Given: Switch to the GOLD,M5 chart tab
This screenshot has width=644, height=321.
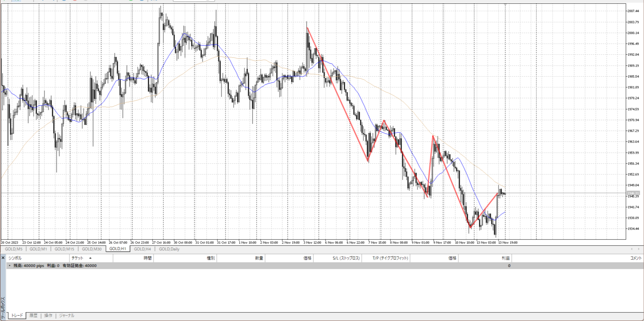Looking at the screenshot, I should tap(14, 249).
